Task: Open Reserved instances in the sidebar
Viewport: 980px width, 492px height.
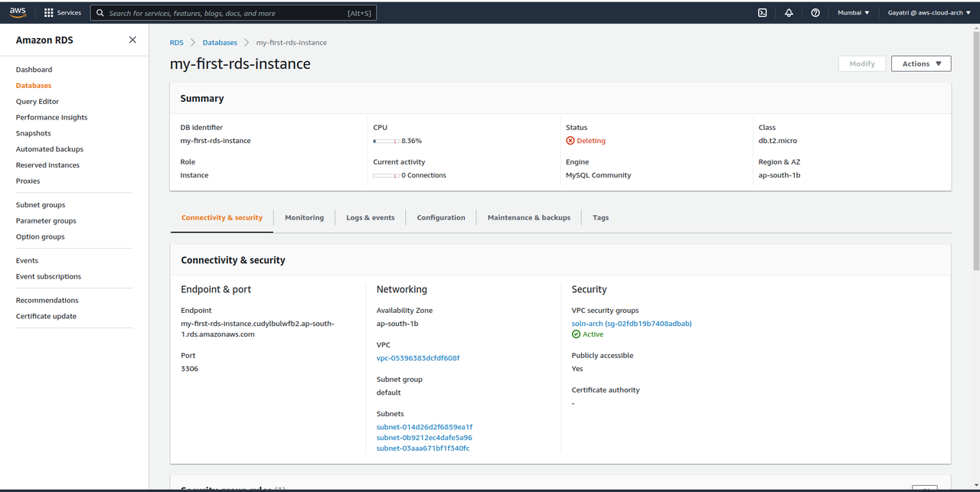Action: 47,165
